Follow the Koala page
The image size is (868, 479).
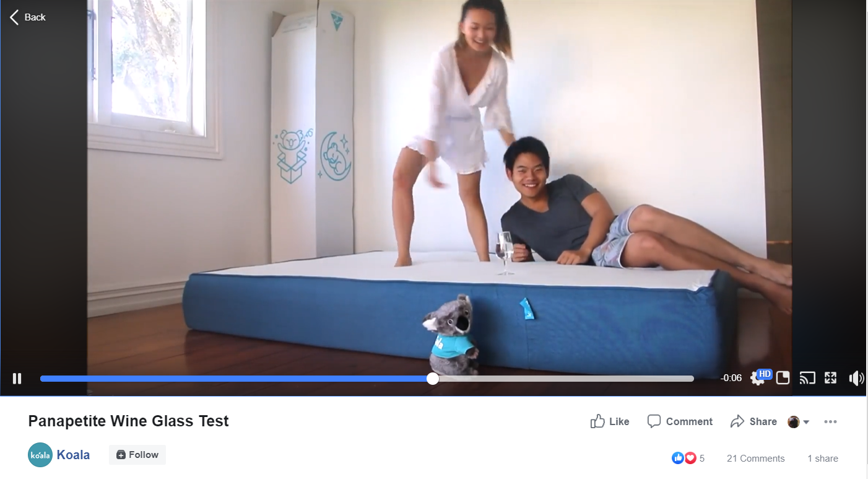(x=137, y=455)
